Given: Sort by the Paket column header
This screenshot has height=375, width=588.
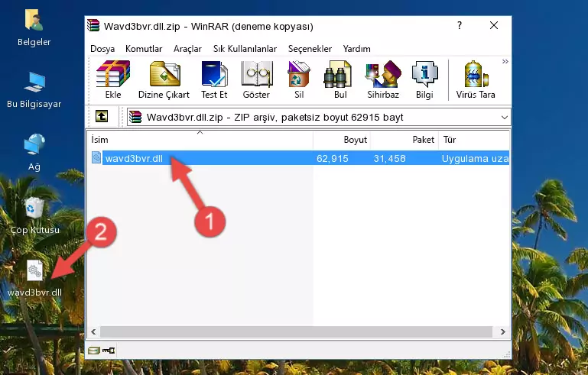Looking at the screenshot, I should point(404,140).
